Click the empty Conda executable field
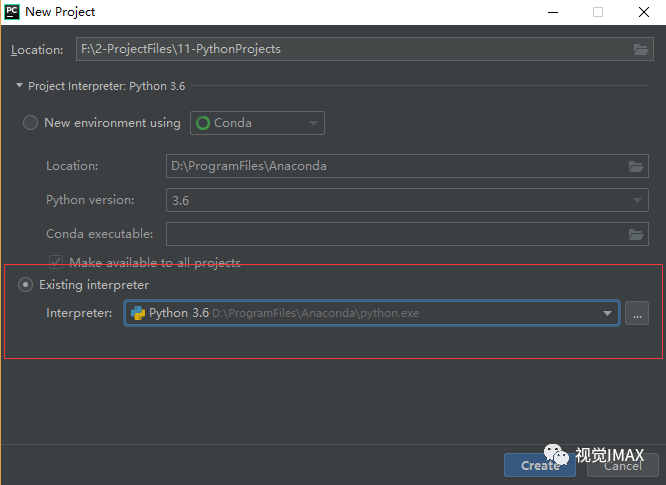Viewport: 666px width, 485px height. click(x=407, y=234)
